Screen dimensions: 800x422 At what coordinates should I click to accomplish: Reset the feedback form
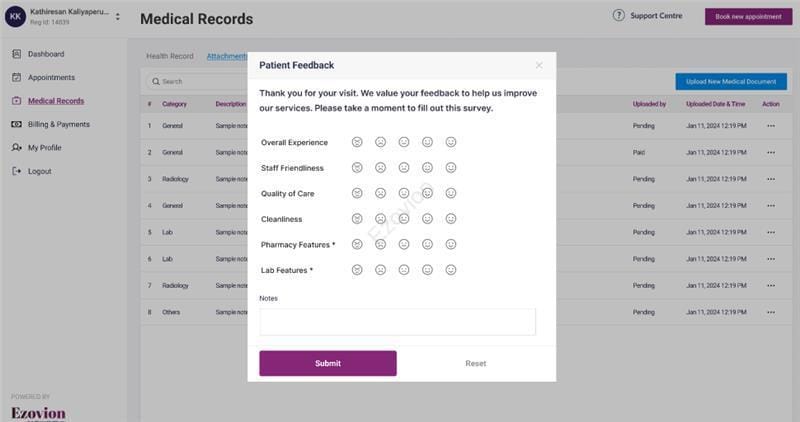pos(475,363)
